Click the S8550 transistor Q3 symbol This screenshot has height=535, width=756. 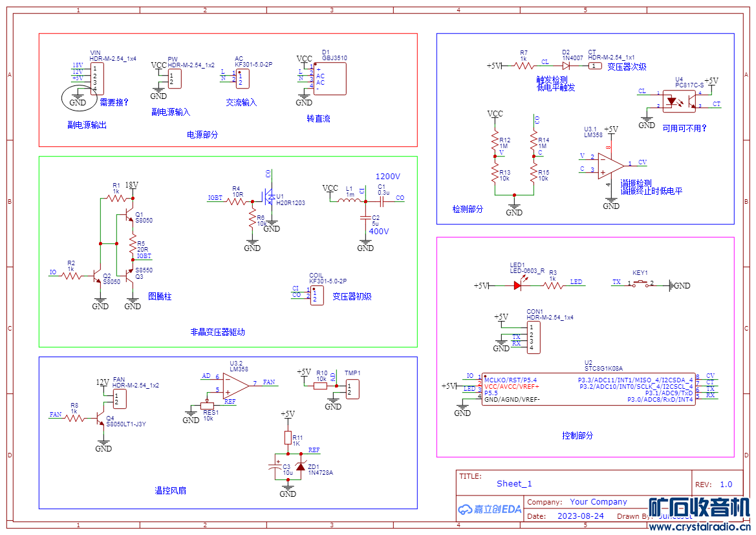[128, 276]
